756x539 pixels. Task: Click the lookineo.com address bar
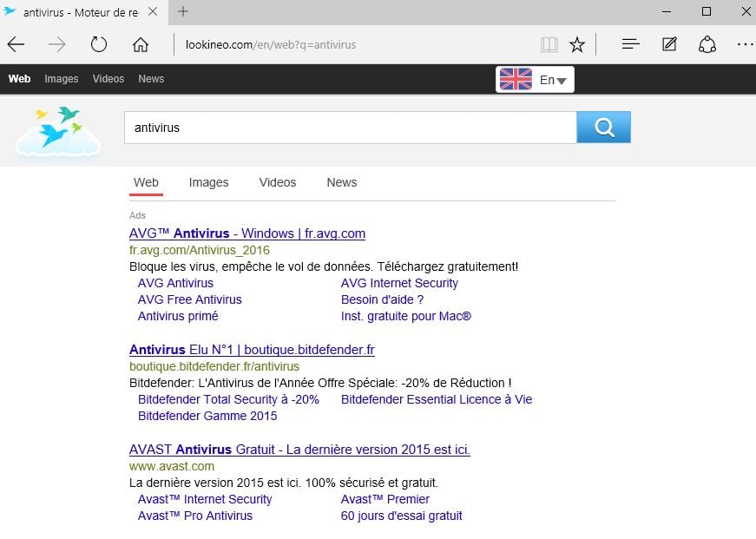(x=271, y=45)
